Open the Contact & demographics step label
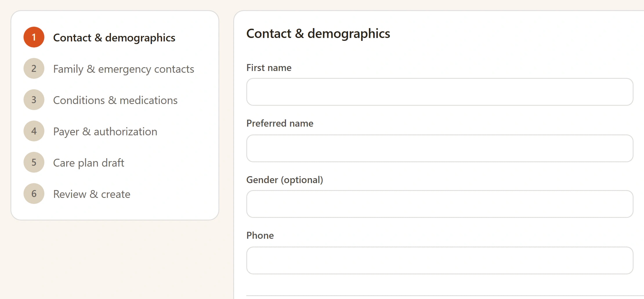The width and height of the screenshot is (644, 299). click(x=114, y=38)
